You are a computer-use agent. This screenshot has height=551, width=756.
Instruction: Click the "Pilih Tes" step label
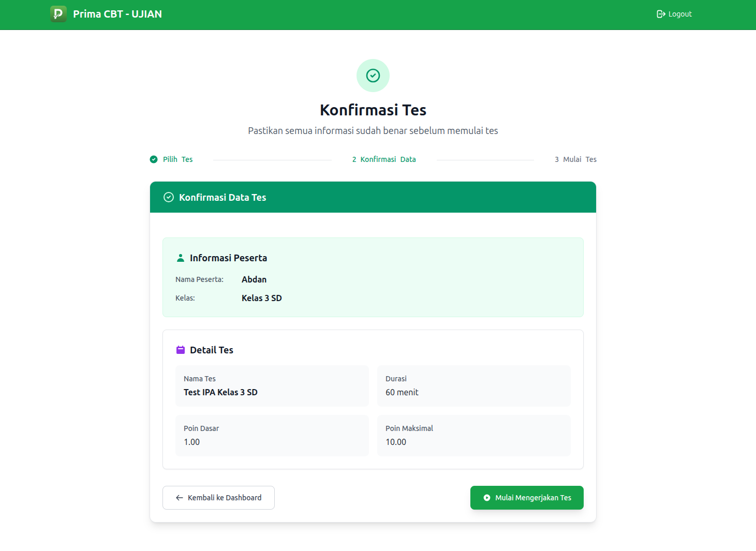(x=177, y=159)
